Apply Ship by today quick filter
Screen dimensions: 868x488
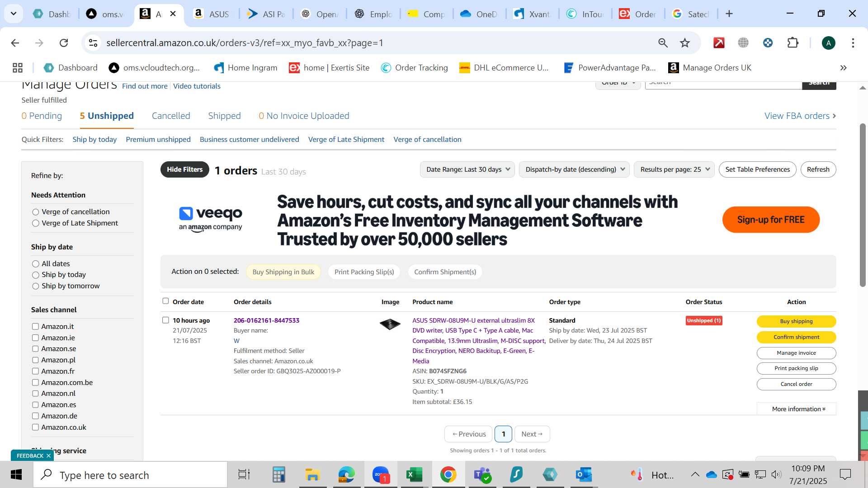point(94,140)
